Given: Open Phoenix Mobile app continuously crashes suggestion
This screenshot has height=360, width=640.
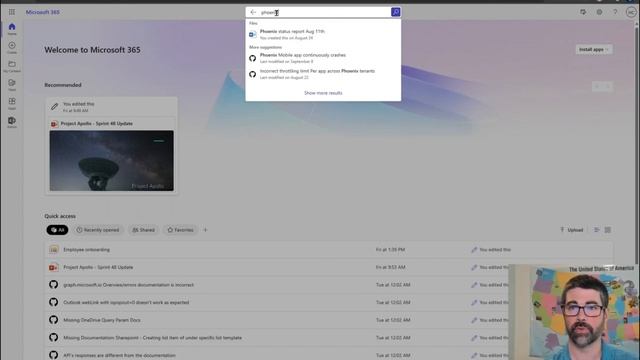Looking at the screenshot, I should click(323, 58).
